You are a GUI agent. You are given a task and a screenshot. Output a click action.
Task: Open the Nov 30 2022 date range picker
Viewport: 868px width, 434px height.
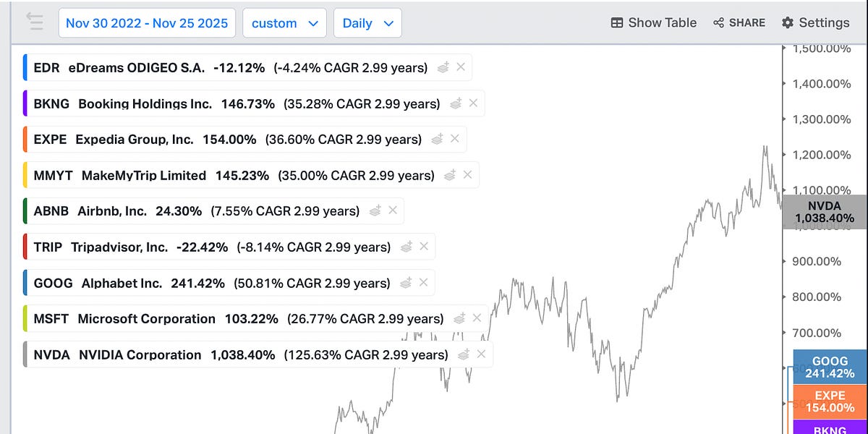coord(147,23)
